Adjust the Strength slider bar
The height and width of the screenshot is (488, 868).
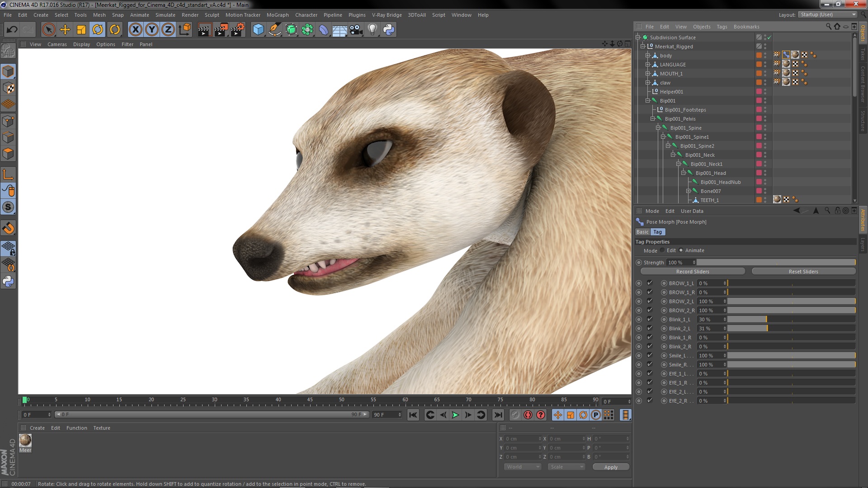coord(776,263)
